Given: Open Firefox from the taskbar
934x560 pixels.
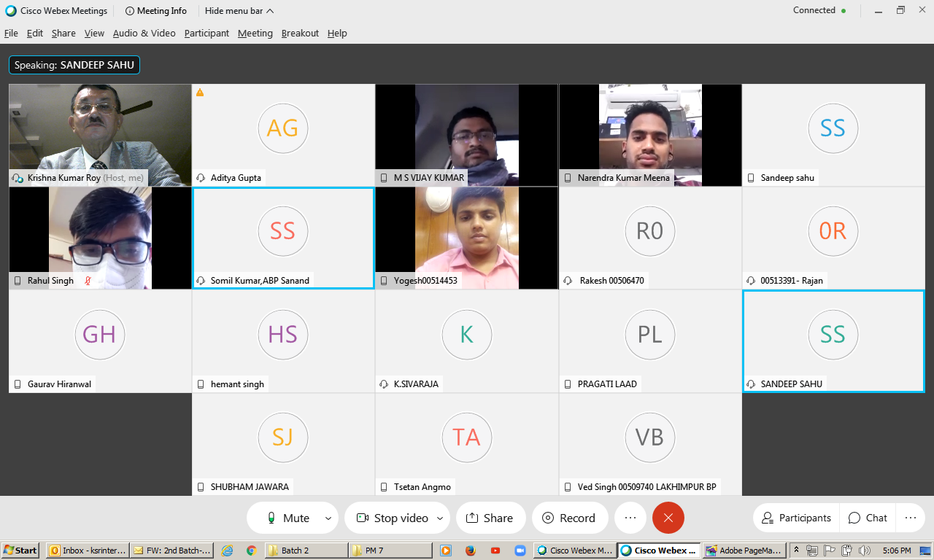Looking at the screenshot, I should click(470, 551).
